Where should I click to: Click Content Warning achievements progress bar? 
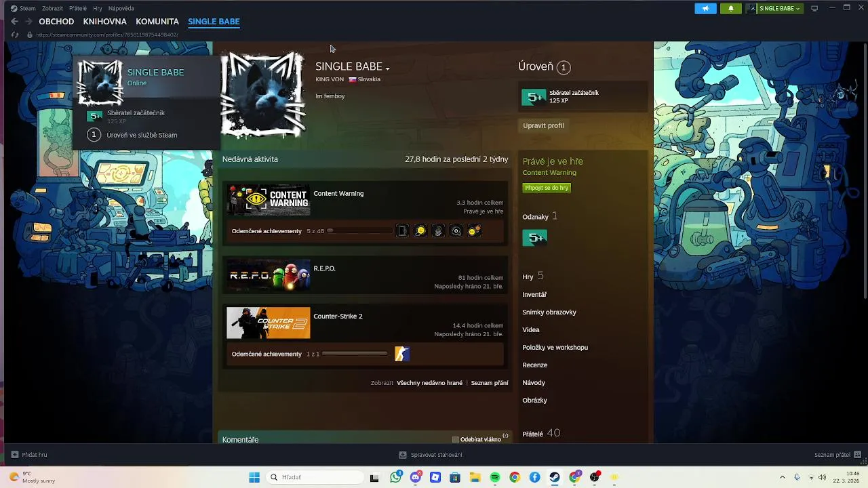coord(360,231)
